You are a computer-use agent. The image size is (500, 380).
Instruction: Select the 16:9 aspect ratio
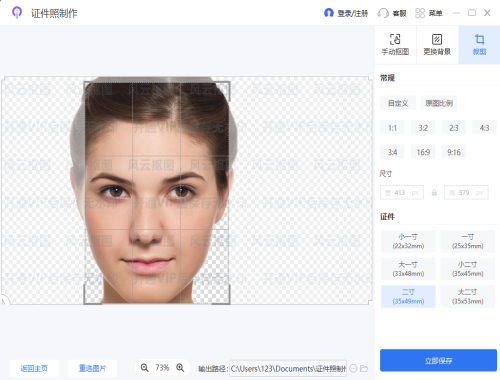pos(423,152)
